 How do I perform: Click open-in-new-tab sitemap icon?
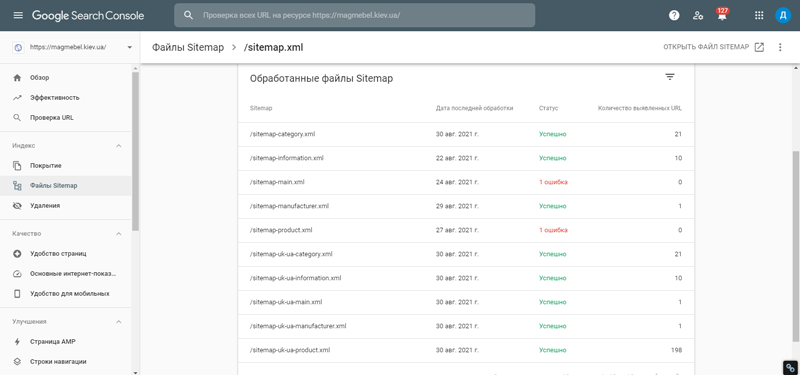759,47
